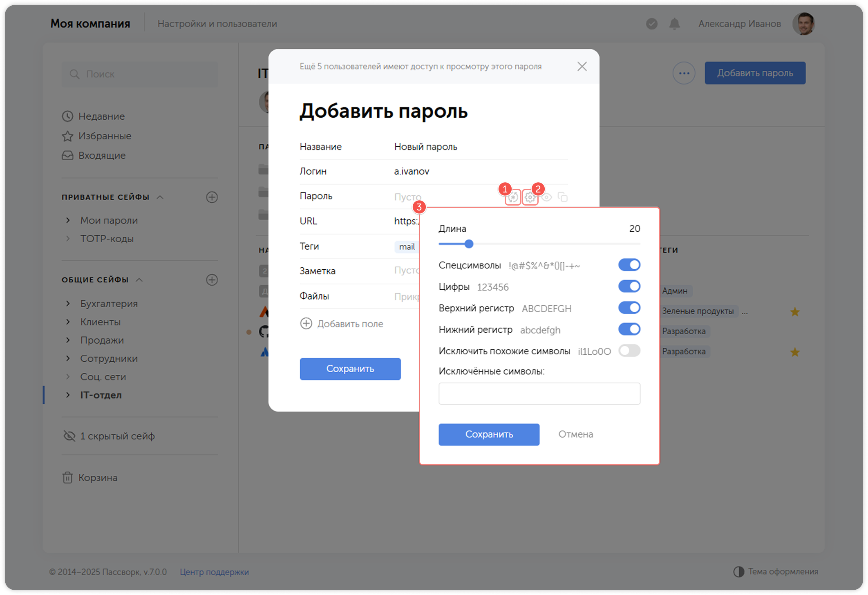This screenshot has height=595, width=868.
Task: Click the Зеленые продукты tag
Action: pos(698,311)
